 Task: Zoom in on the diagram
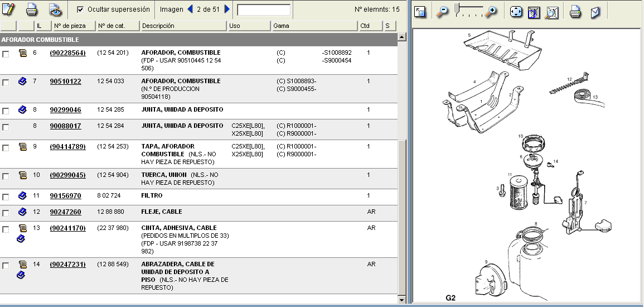pyautogui.click(x=490, y=11)
